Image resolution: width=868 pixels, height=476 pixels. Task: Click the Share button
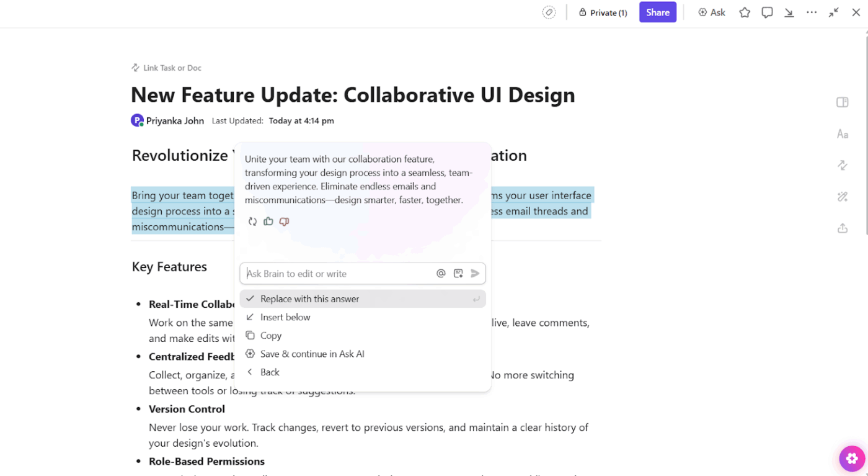[657, 12]
